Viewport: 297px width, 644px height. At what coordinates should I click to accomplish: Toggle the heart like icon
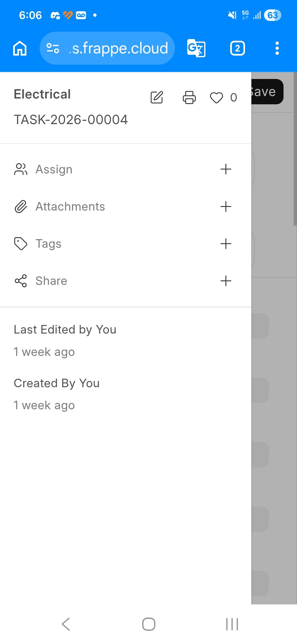pos(216,97)
